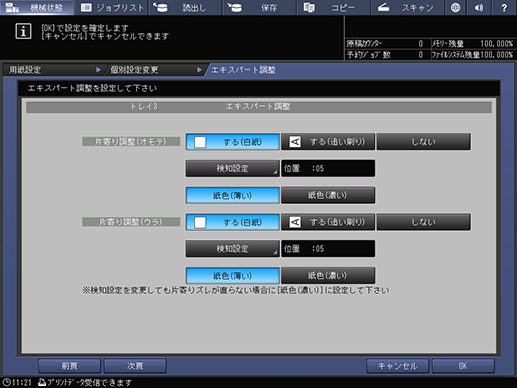Click the speaker volume icon
Image resolution: width=517 pixels, height=388 pixels.
click(479, 7)
